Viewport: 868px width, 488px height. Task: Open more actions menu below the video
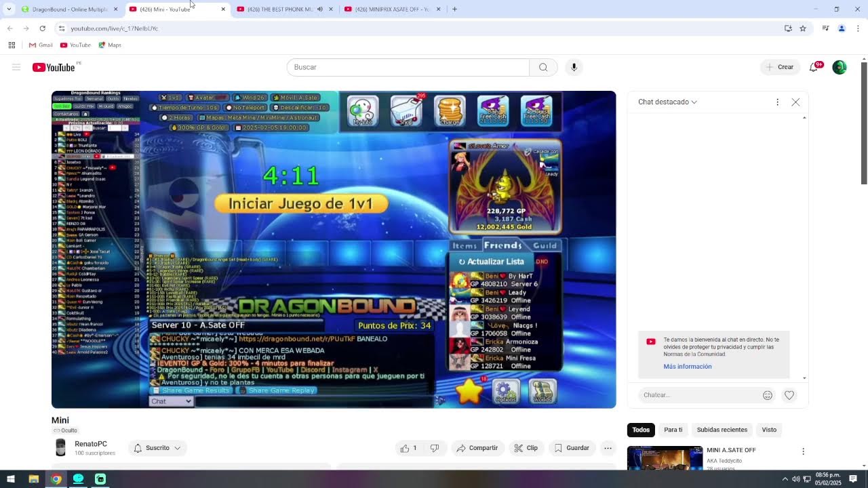click(608, 448)
